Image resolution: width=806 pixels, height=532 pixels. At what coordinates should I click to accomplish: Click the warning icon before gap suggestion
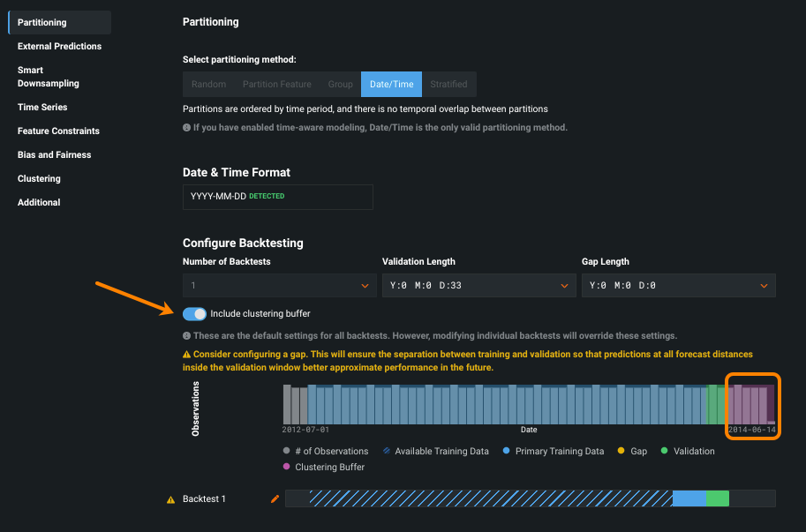(x=186, y=354)
